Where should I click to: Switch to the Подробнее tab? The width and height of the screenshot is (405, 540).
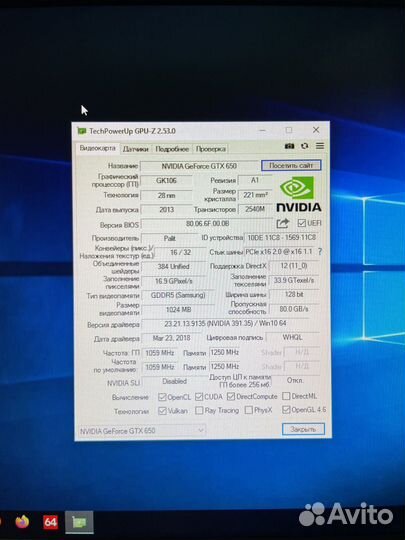172,149
